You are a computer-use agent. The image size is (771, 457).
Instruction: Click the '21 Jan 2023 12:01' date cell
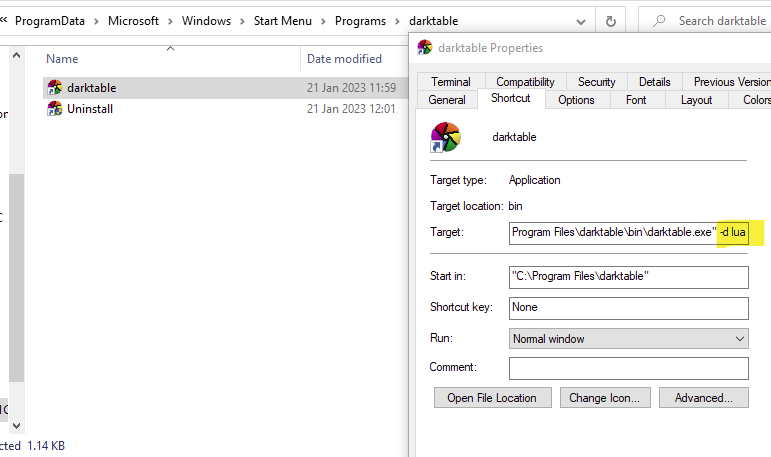pyautogui.click(x=351, y=109)
